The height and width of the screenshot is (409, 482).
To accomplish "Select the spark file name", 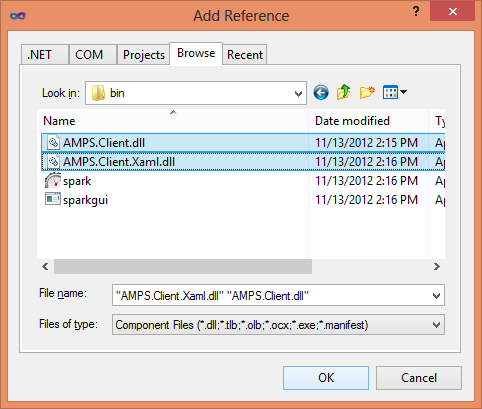I will [x=77, y=181].
